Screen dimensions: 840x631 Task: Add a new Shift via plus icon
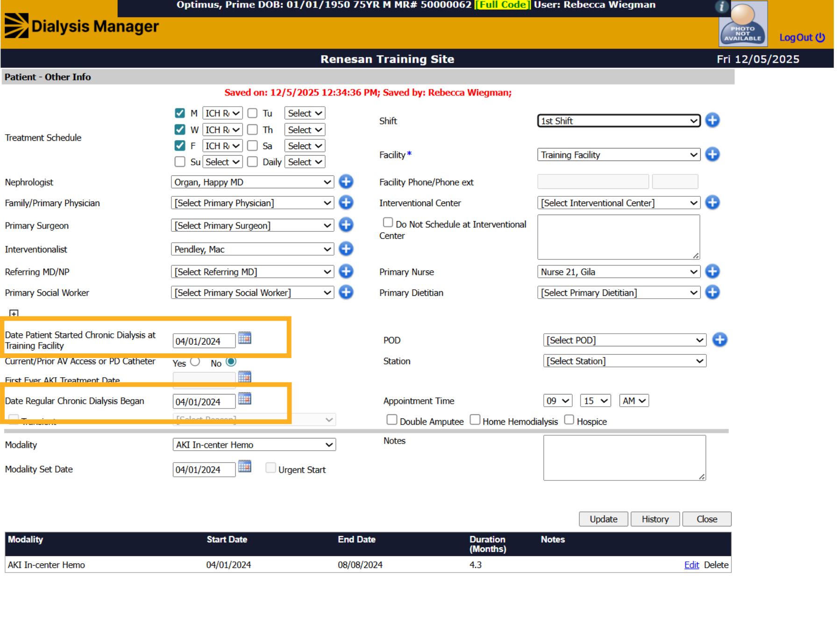[712, 121]
